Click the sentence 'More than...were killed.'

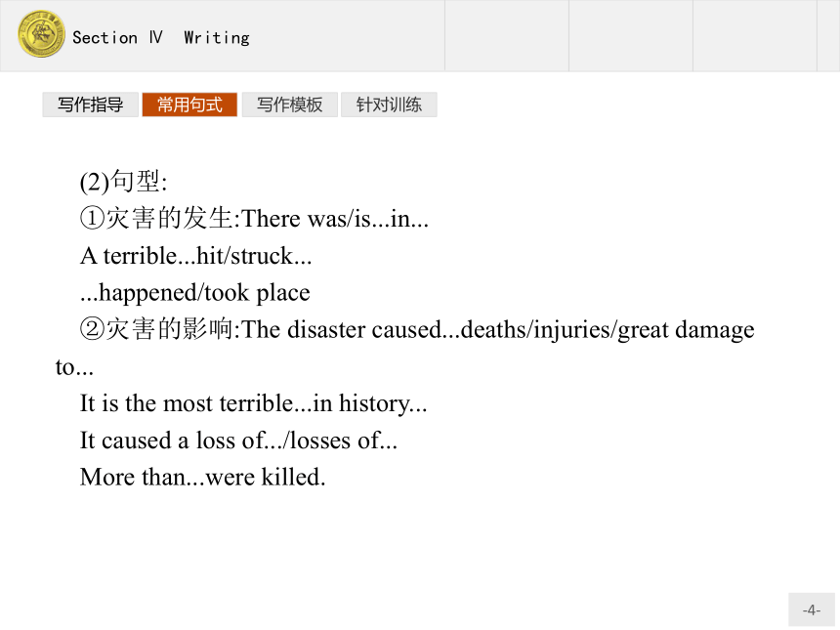(203, 477)
